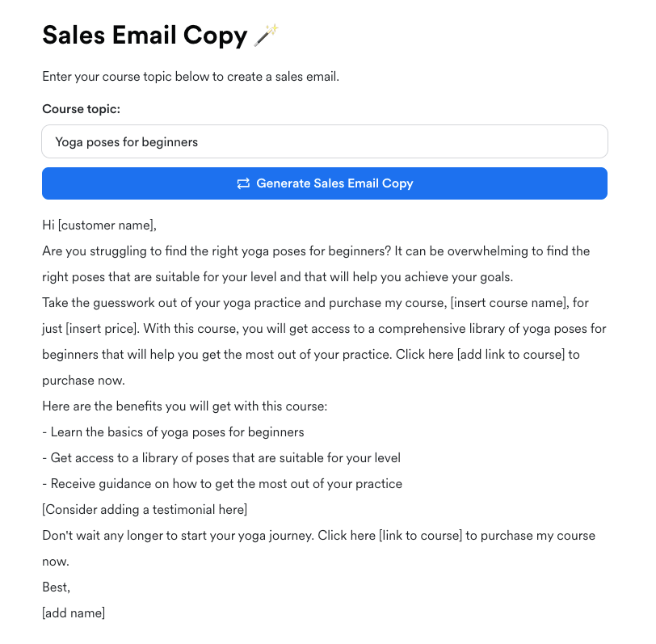
Task: Click the "Don't wait any longer" sentence
Action: coord(178,536)
